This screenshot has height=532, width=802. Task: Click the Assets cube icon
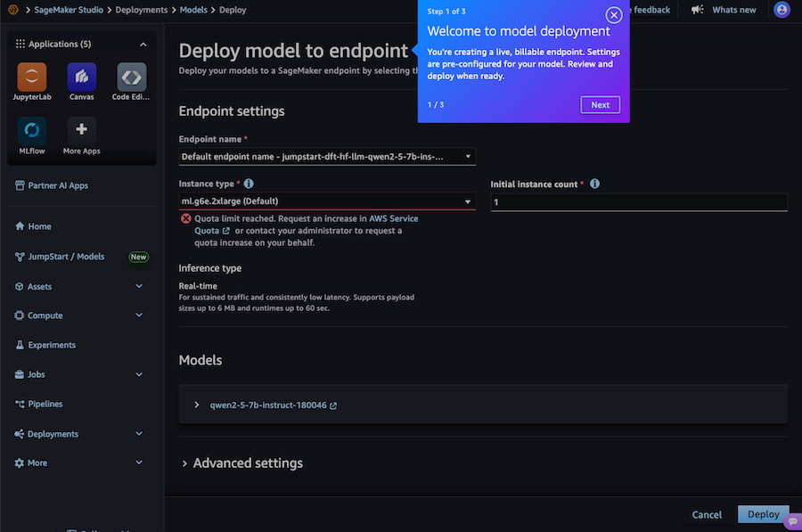[x=20, y=286]
